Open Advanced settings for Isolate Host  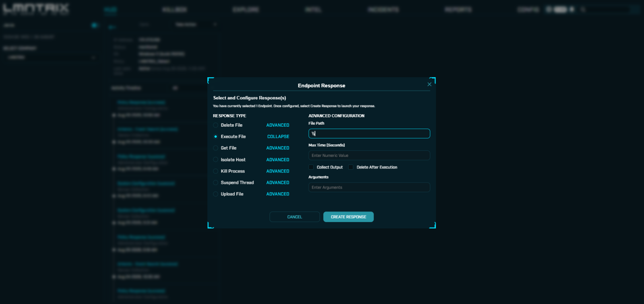coord(278,160)
